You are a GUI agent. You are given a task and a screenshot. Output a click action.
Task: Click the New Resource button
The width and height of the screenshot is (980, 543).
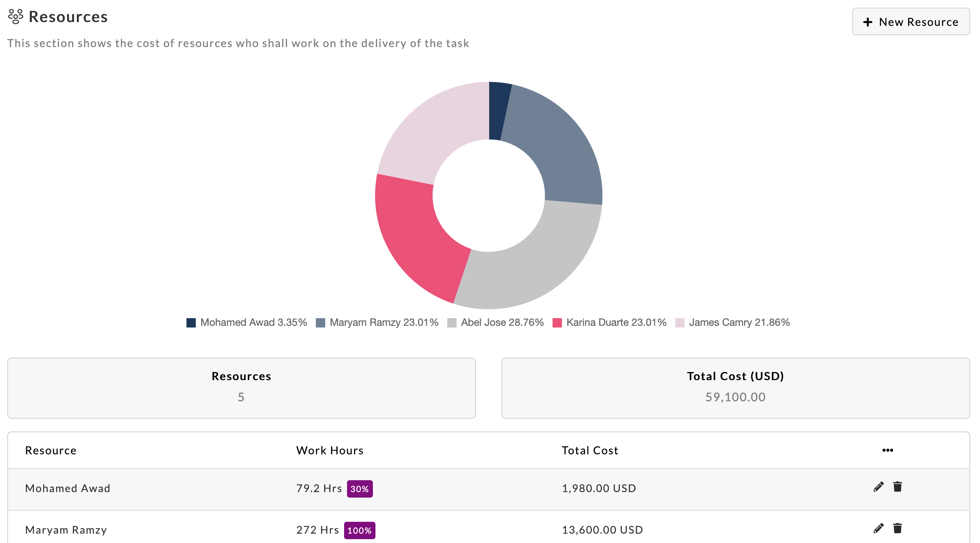pos(911,22)
